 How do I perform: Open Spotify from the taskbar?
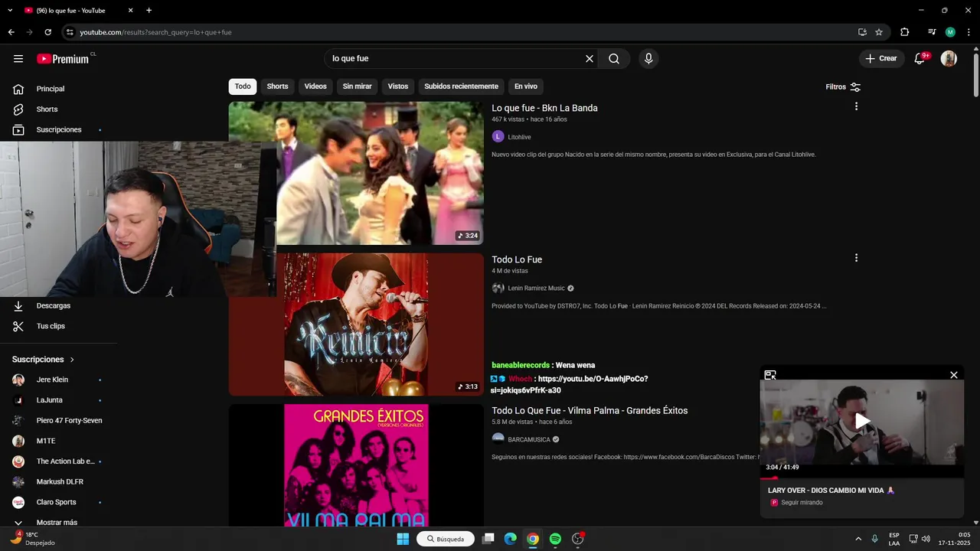tap(555, 539)
